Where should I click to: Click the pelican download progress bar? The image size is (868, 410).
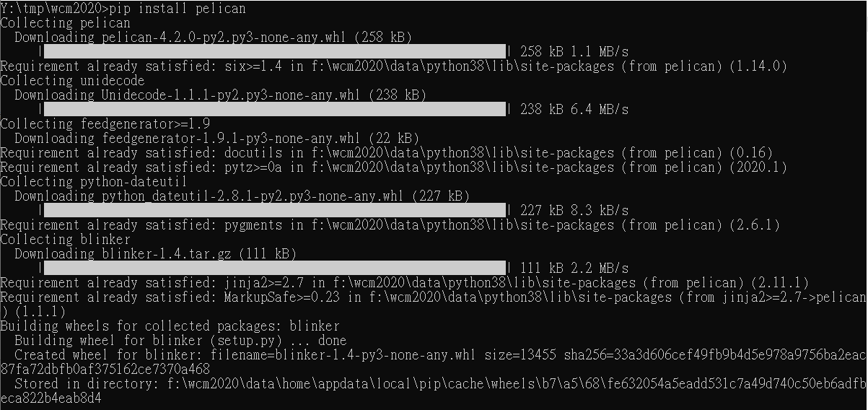coord(276,51)
